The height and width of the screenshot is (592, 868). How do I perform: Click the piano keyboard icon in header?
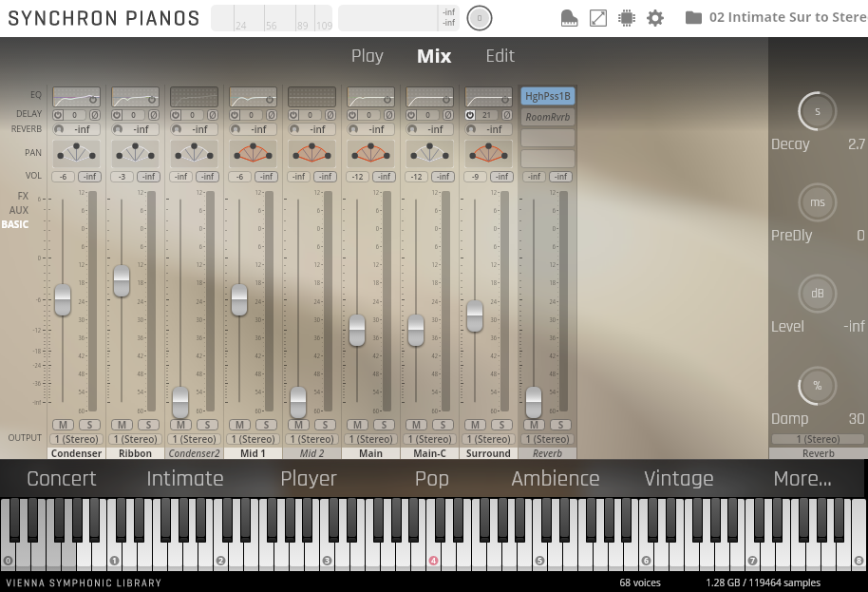tap(569, 18)
